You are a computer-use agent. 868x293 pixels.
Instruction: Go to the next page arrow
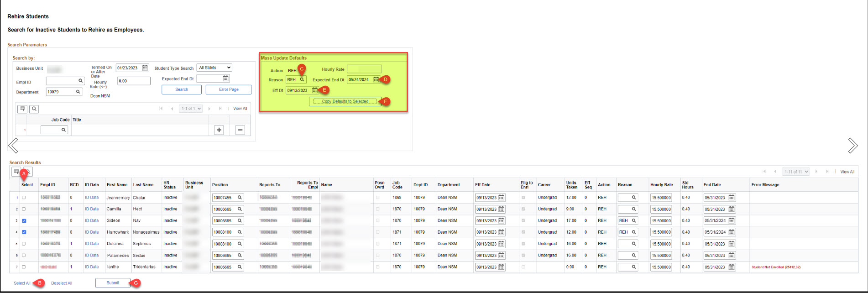(x=853, y=146)
